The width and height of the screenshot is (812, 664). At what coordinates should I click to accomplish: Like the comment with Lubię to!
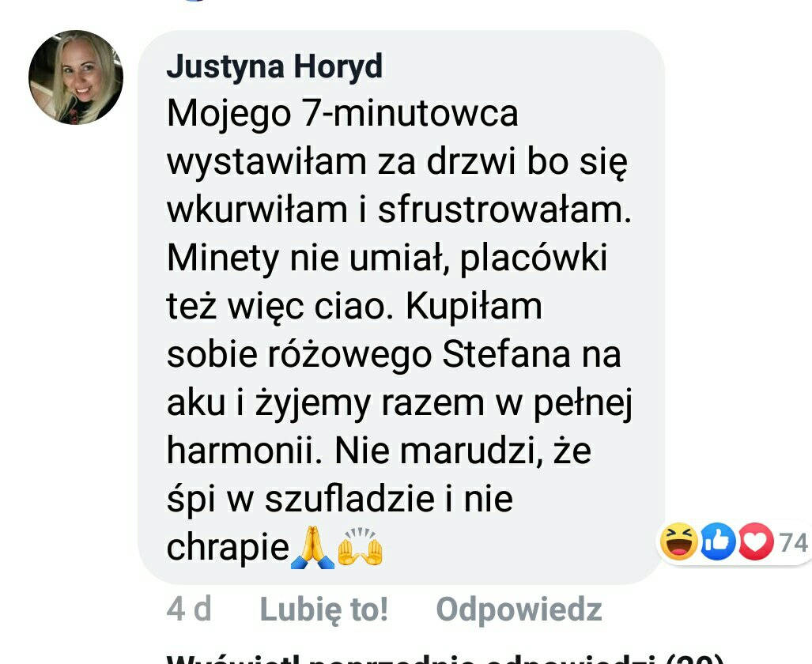(x=323, y=609)
